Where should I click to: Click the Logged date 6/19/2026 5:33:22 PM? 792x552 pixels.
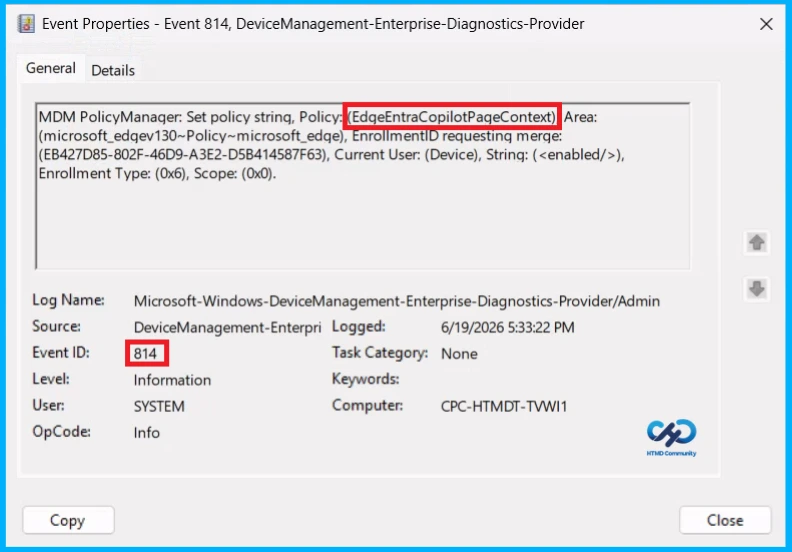(x=508, y=327)
